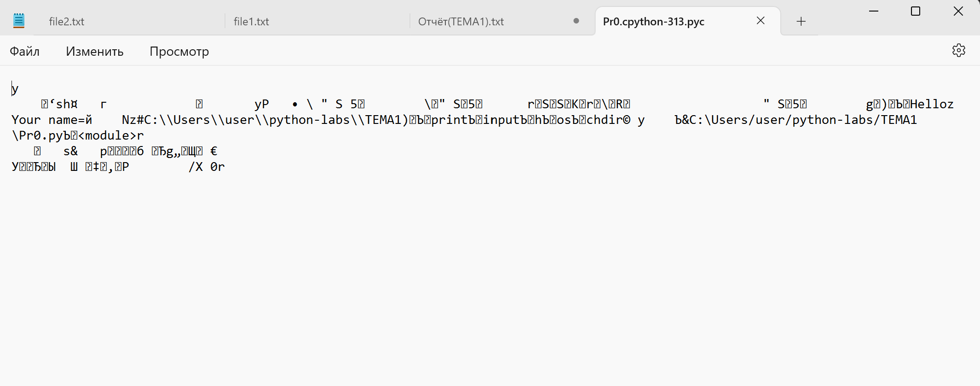Select the Отчёт(ТЕМА1).txt tab
Screen dimensions: 980x386
pyautogui.click(x=461, y=22)
